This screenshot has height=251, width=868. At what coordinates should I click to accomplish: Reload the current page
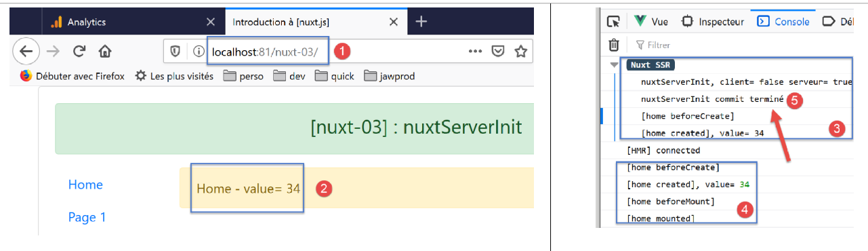tap(79, 52)
